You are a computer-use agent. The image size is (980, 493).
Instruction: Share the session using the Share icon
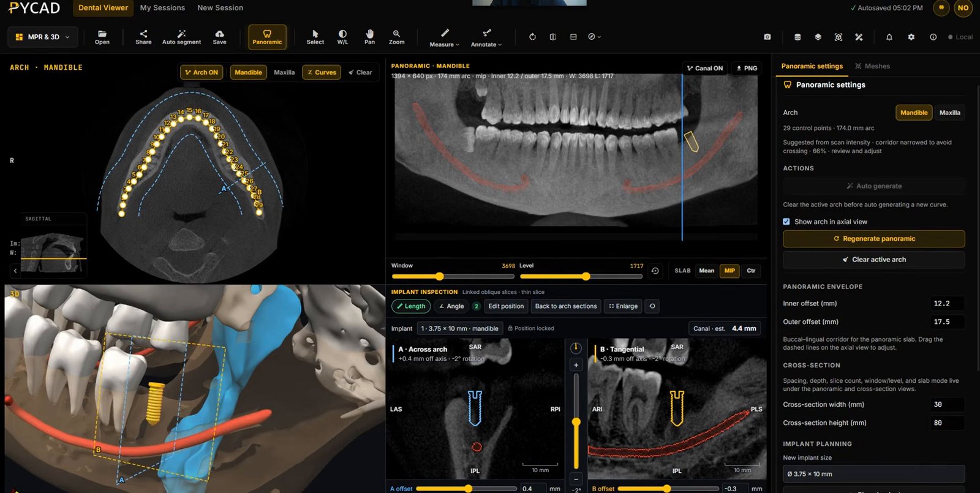click(143, 37)
